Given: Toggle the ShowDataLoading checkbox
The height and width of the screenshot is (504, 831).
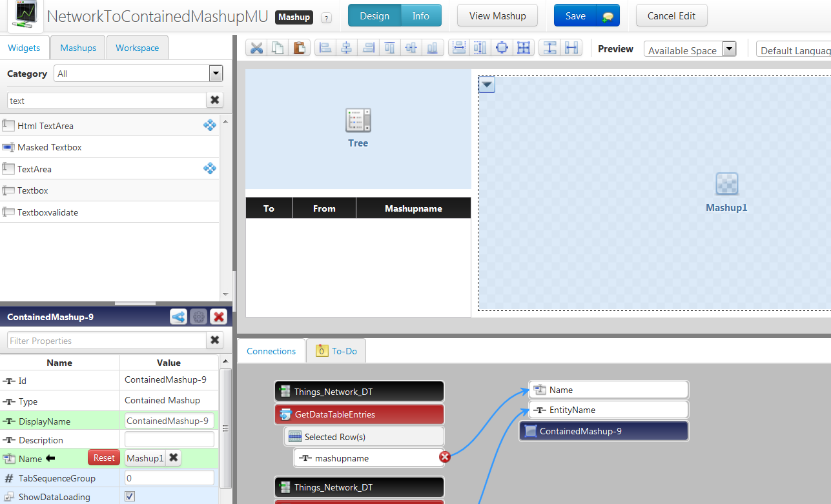Looking at the screenshot, I should click(x=130, y=496).
